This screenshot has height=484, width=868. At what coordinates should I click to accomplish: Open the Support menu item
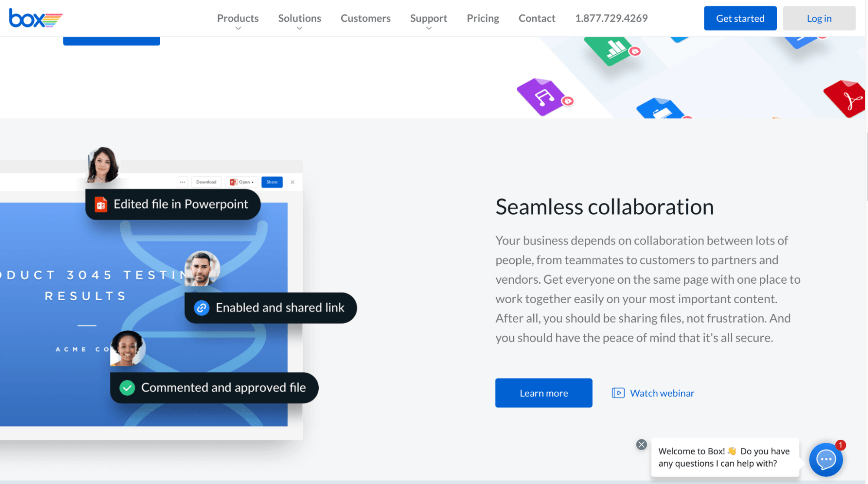(428, 18)
